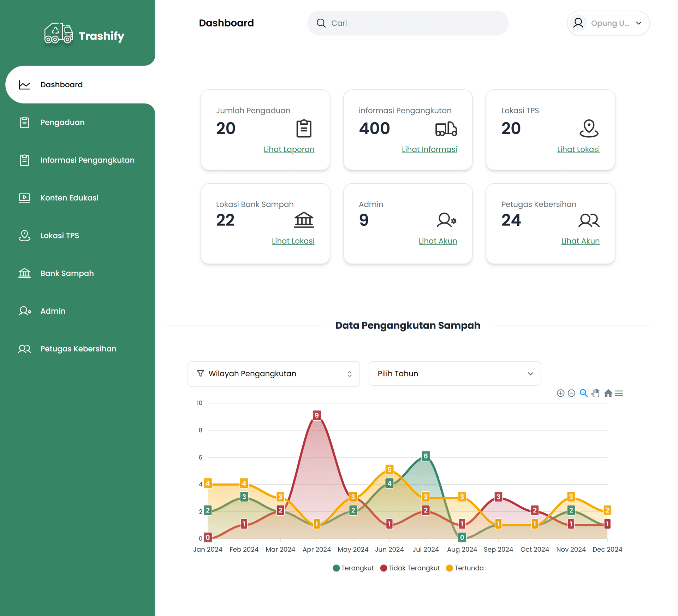Click the bank building icon in Lokasi Bank Sampah card

pos(304,220)
